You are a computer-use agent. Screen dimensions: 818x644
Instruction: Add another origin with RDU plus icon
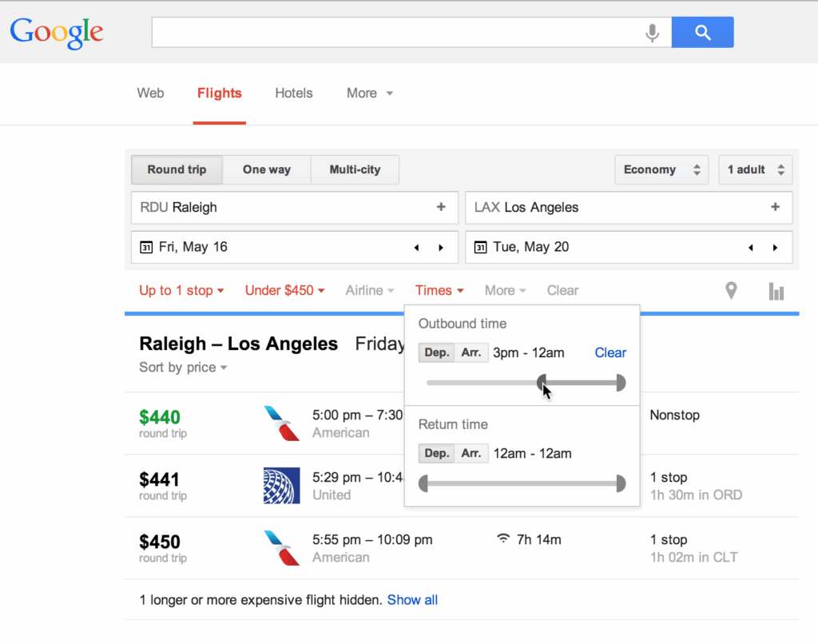point(441,207)
